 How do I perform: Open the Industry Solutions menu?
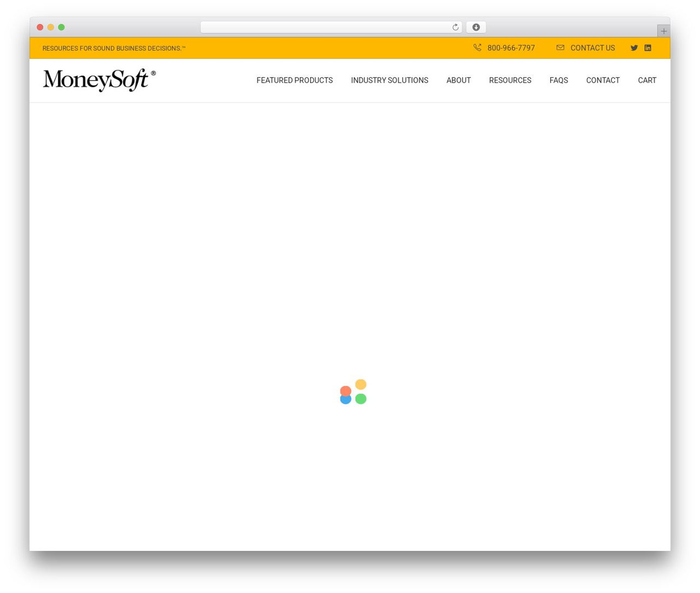[x=389, y=80]
